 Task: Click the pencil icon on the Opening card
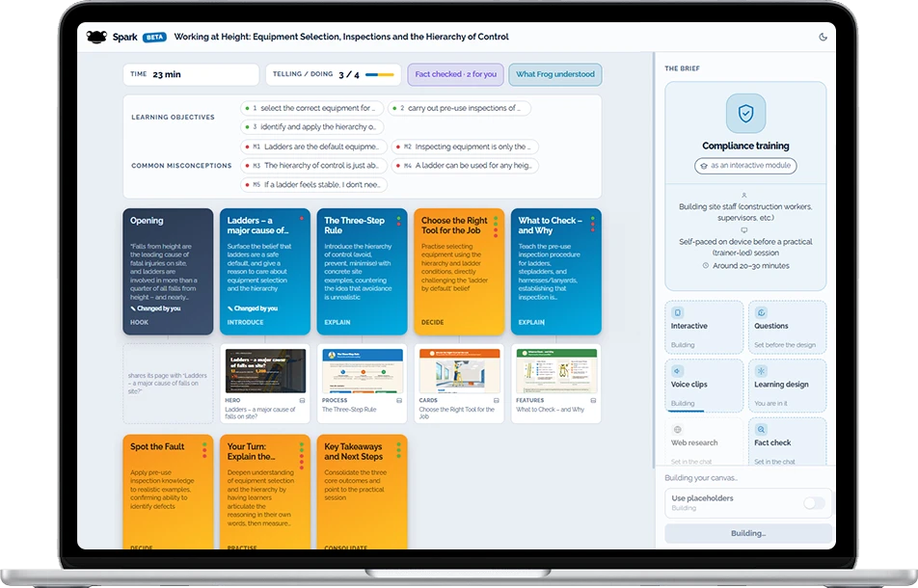133,308
